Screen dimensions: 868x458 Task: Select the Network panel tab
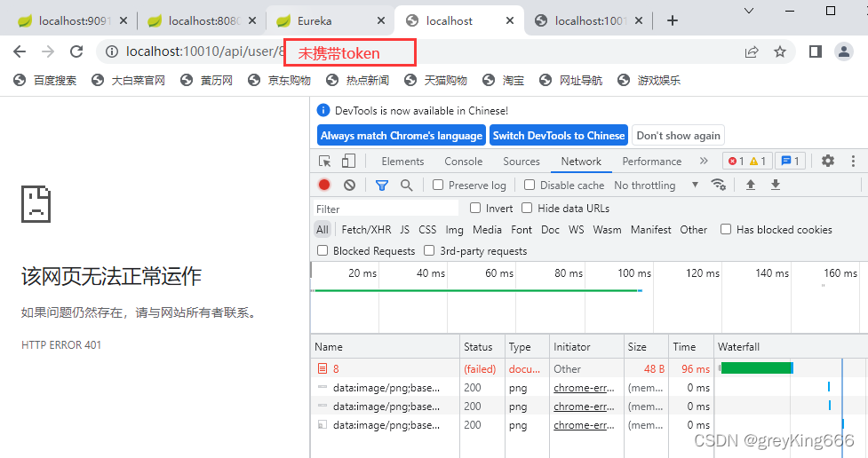click(581, 161)
